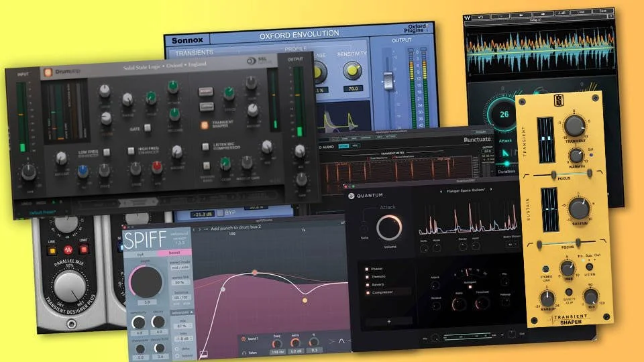Click the red waveform icon on Transient Designer
The height and width of the screenshot is (362, 644).
pyautogui.click(x=68, y=249)
